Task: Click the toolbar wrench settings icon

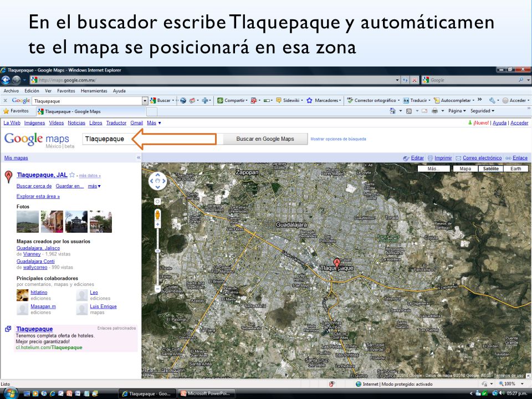Action: pos(492,100)
